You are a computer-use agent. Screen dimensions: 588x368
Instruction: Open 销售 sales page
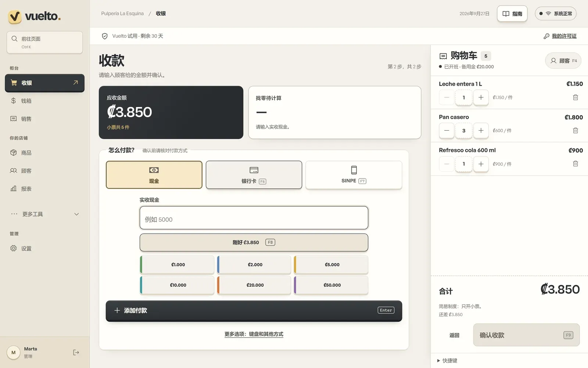pos(45,119)
